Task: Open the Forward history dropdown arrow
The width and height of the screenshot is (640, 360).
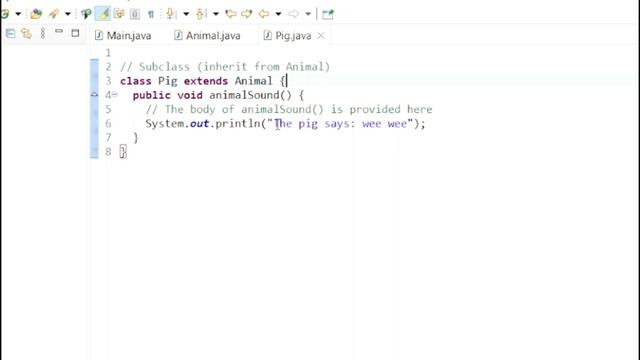Action: [x=308, y=14]
